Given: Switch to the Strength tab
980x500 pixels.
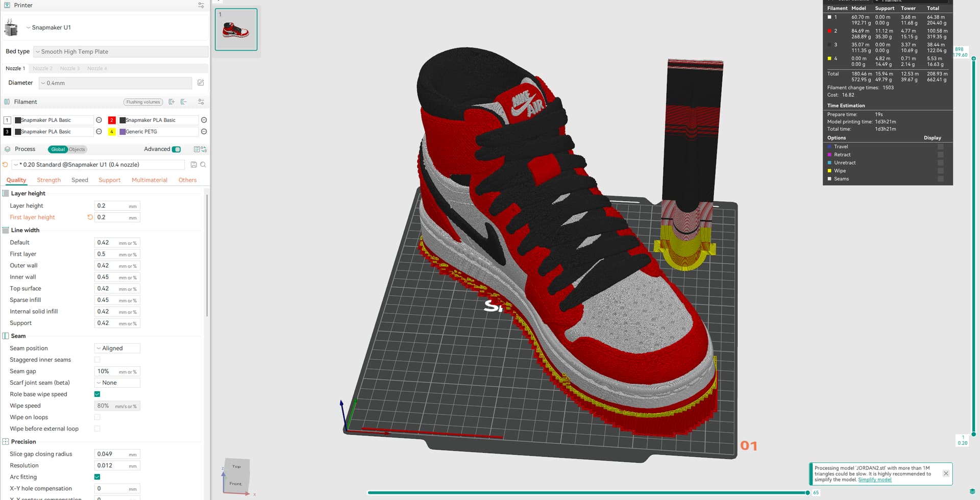Looking at the screenshot, I should (x=49, y=180).
